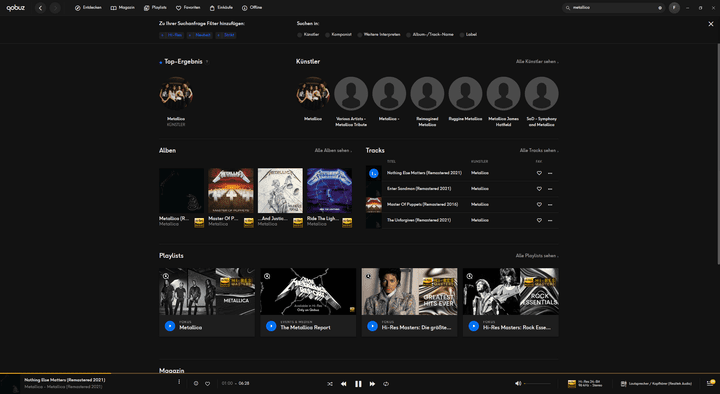Image resolution: width=720 pixels, height=394 pixels.
Task: Select Album-/Track-Name search scope
Action: 430,34
